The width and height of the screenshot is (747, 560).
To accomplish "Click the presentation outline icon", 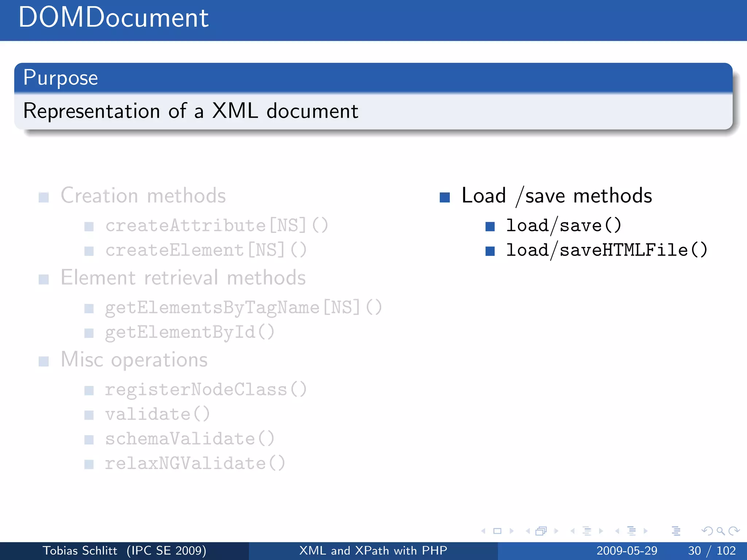I will pyautogui.click(x=676, y=531).
